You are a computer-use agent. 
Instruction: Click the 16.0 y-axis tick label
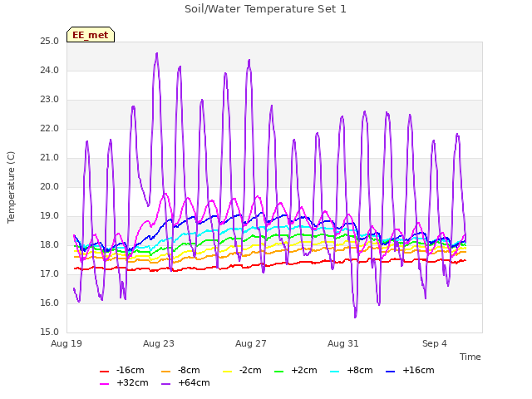point(50,303)
